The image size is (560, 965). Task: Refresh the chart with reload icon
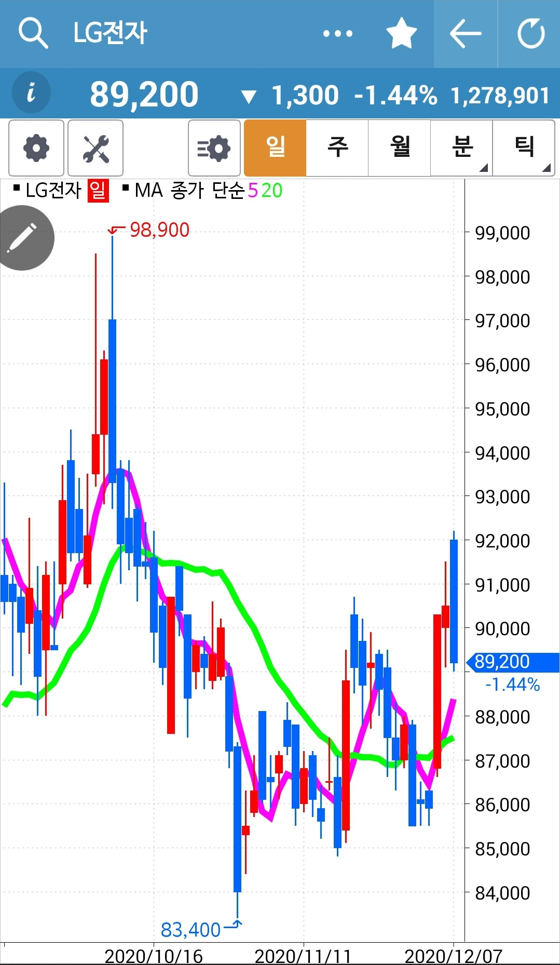tap(531, 34)
